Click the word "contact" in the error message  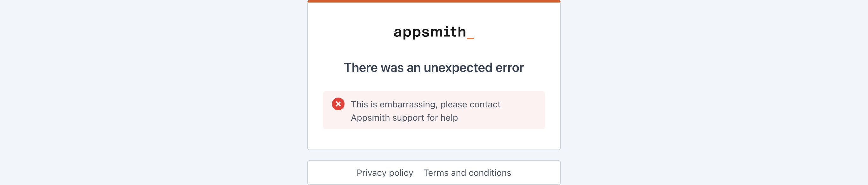pyautogui.click(x=485, y=105)
